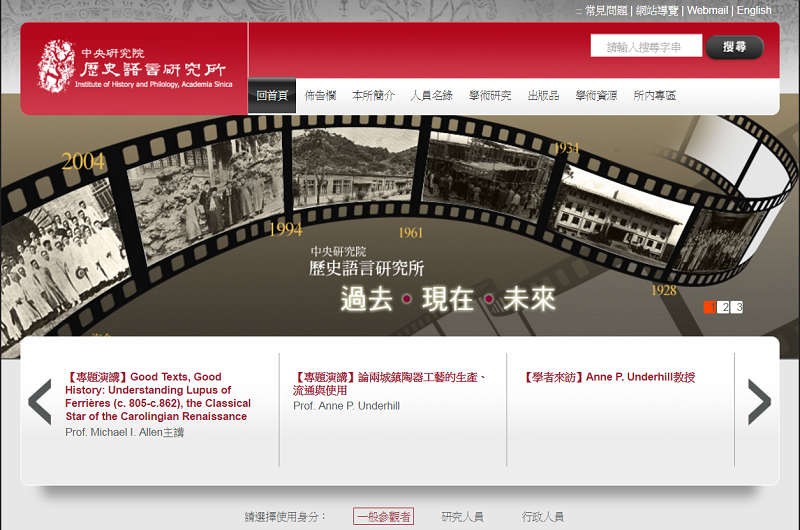
Task: Switch to banner slide 3 indicator
Action: pyautogui.click(x=738, y=307)
